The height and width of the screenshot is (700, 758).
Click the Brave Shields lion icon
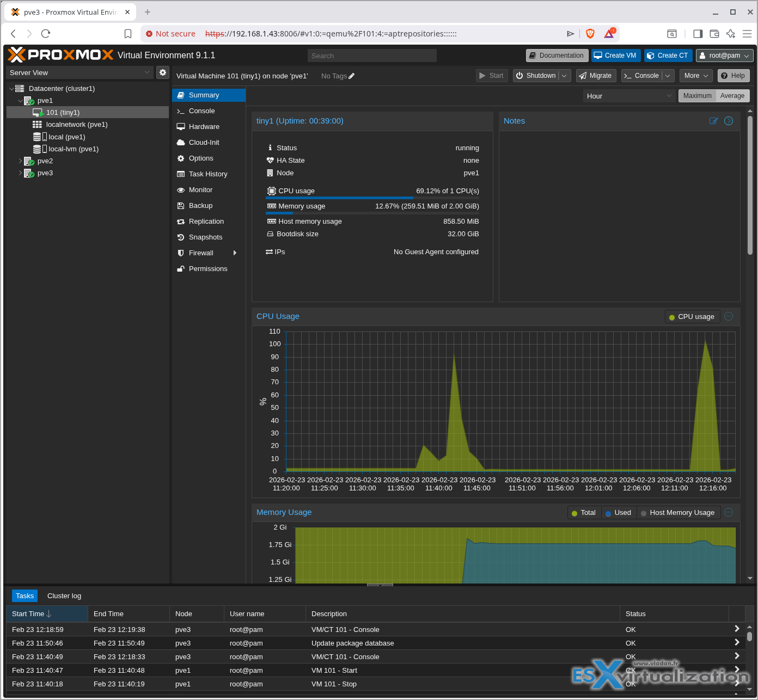(x=590, y=34)
